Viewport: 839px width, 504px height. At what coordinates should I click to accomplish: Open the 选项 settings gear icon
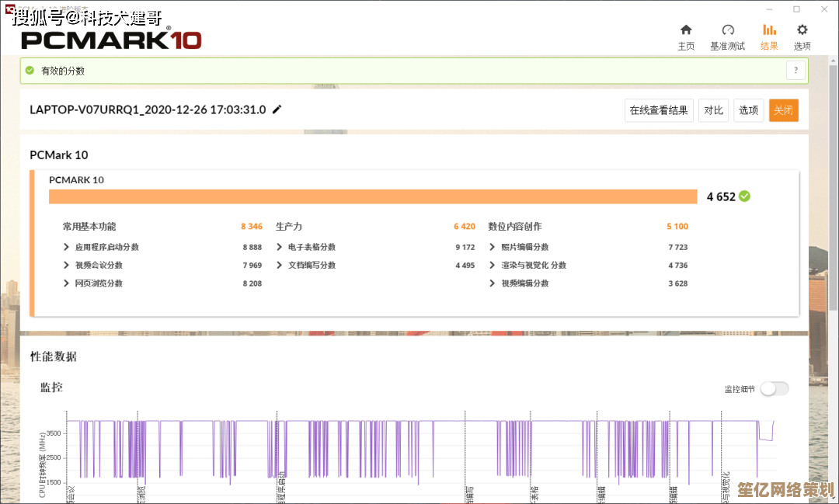tap(802, 30)
